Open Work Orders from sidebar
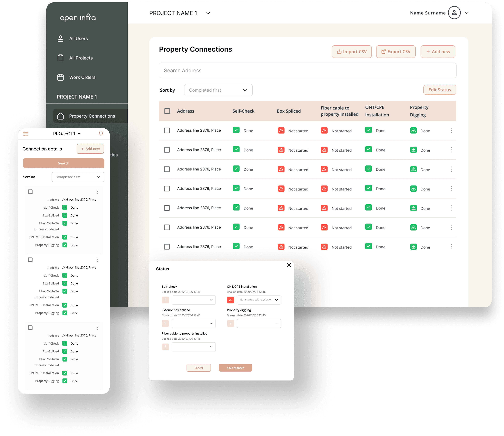The width and height of the screenshot is (504, 436). click(82, 77)
